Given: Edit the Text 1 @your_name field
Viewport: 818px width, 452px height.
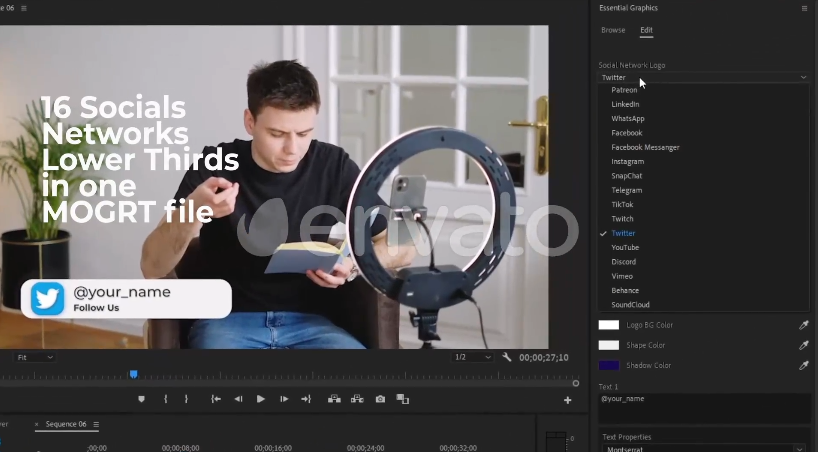Looking at the screenshot, I should click(703, 408).
